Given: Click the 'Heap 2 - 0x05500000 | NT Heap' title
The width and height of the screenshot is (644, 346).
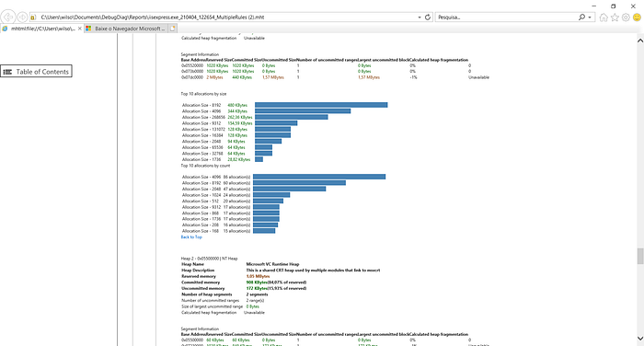Looking at the screenshot, I should [210, 259].
